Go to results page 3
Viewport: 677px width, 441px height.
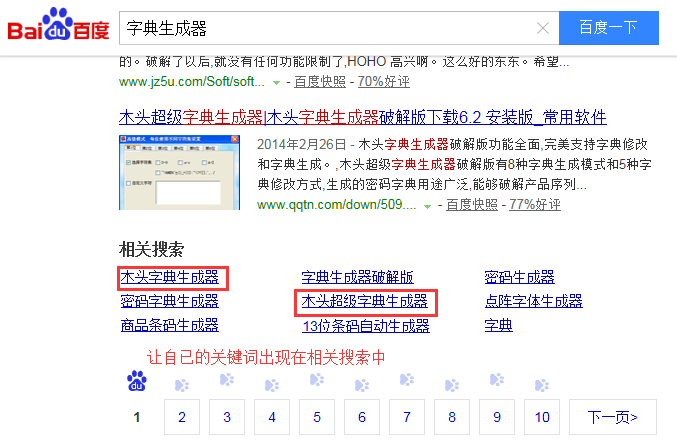[x=227, y=417]
